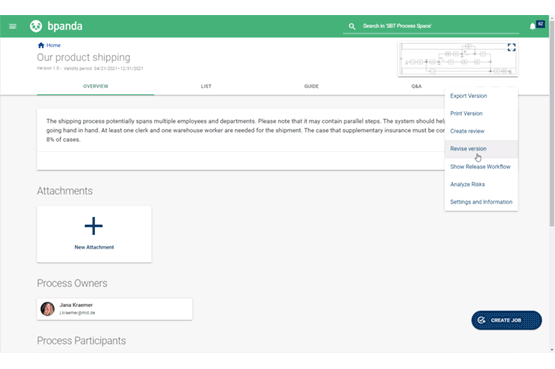Choose Print Version from the menu
555x369 pixels.
click(481, 114)
